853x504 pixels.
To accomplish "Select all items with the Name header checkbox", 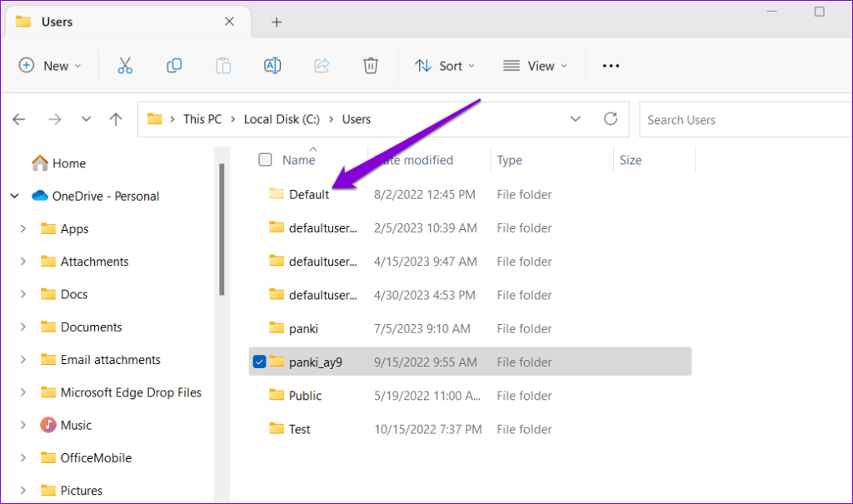I will [x=264, y=159].
